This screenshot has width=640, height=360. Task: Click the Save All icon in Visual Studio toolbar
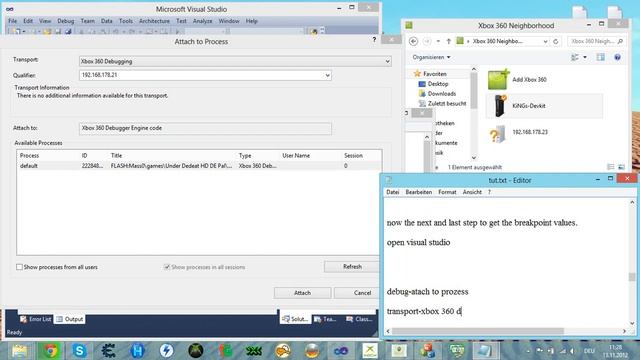(x=68, y=31)
